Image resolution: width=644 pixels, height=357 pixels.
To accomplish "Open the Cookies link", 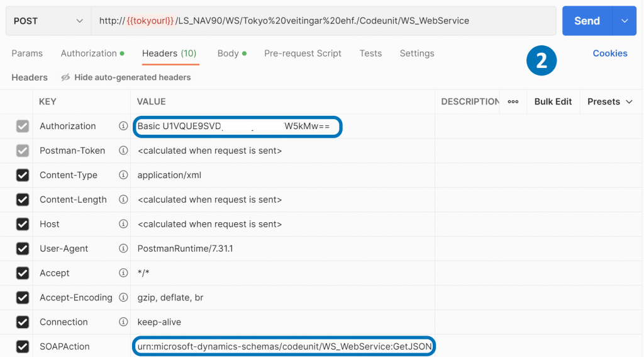I will pos(609,54).
